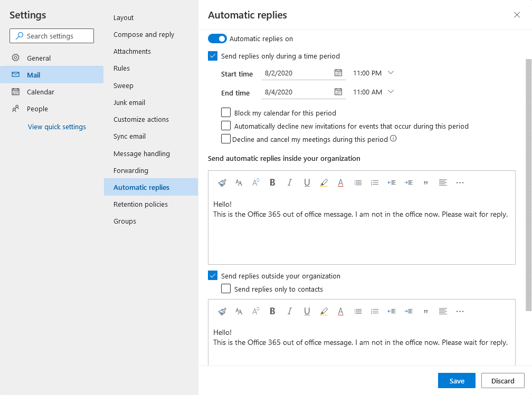Click the Save button
This screenshot has width=532, height=395.
(457, 381)
